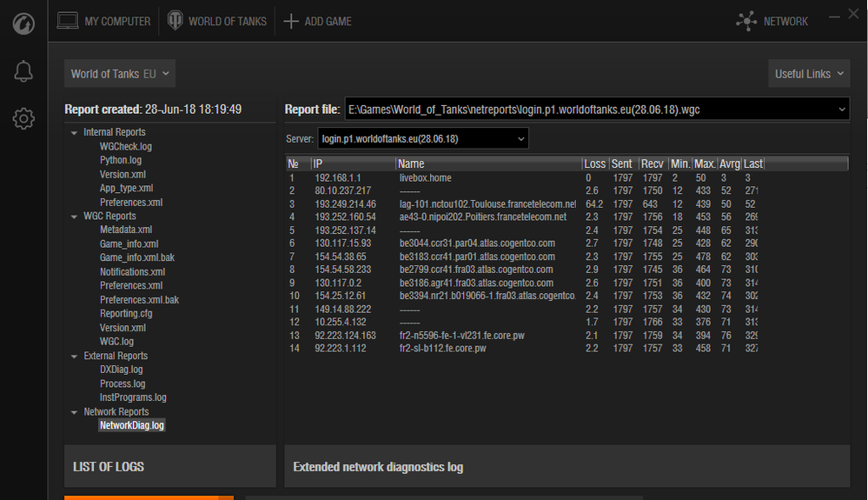The image size is (868, 500).
Task: Click the World of Tanks shield icon
Action: click(x=176, y=21)
